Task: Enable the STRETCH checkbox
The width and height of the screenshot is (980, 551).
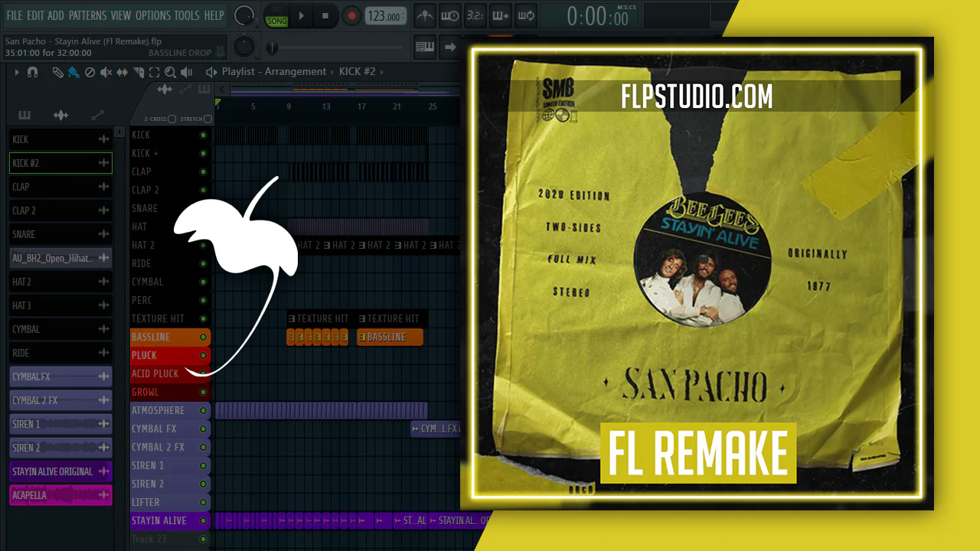Action: pyautogui.click(x=207, y=119)
